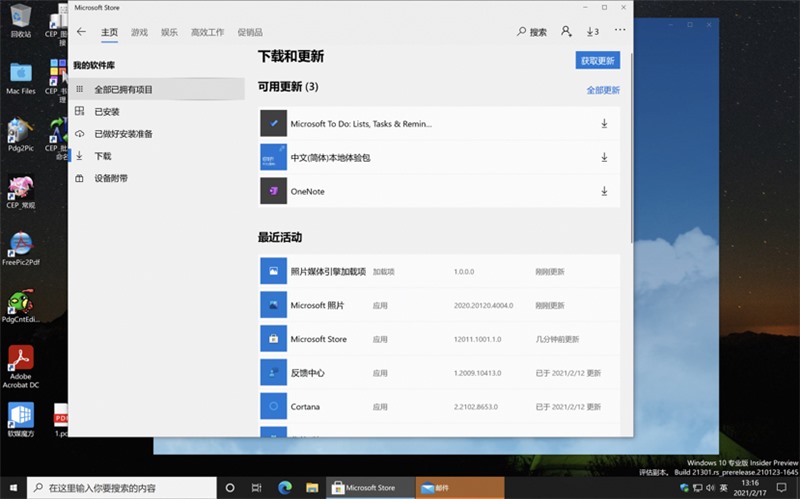
Task: Open File Explorer from the taskbar
Action: (x=312, y=488)
